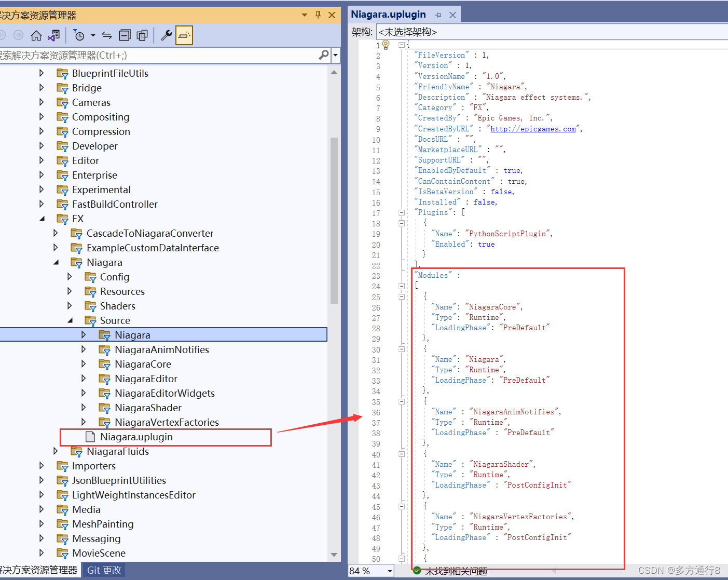The height and width of the screenshot is (580, 728).
Task: Click the Media folder icon
Action: 63,510
